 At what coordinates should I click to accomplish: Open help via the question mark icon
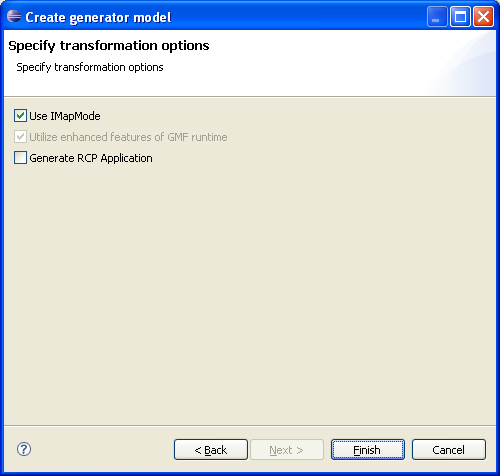click(24, 449)
